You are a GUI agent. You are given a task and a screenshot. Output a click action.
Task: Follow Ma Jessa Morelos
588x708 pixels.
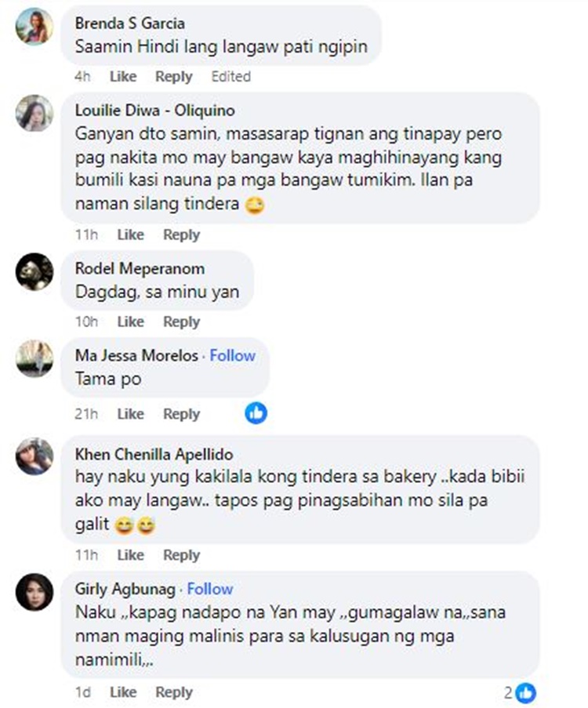[233, 356]
